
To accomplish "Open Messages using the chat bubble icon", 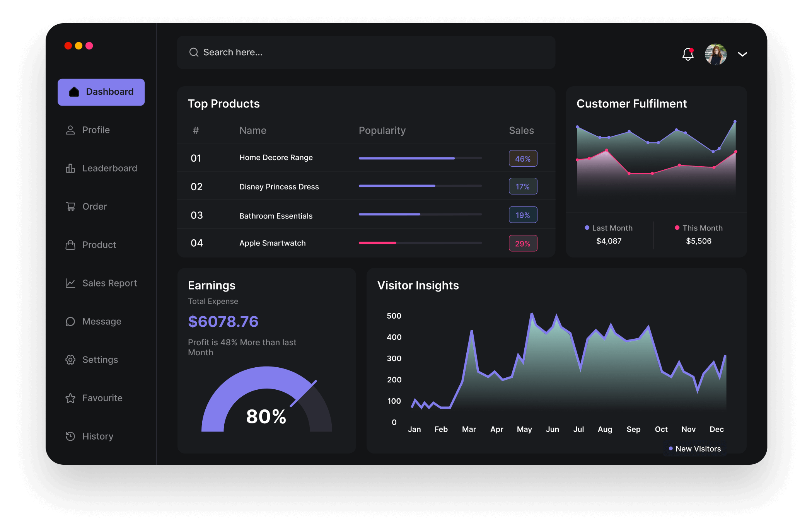I will click(70, 321).
